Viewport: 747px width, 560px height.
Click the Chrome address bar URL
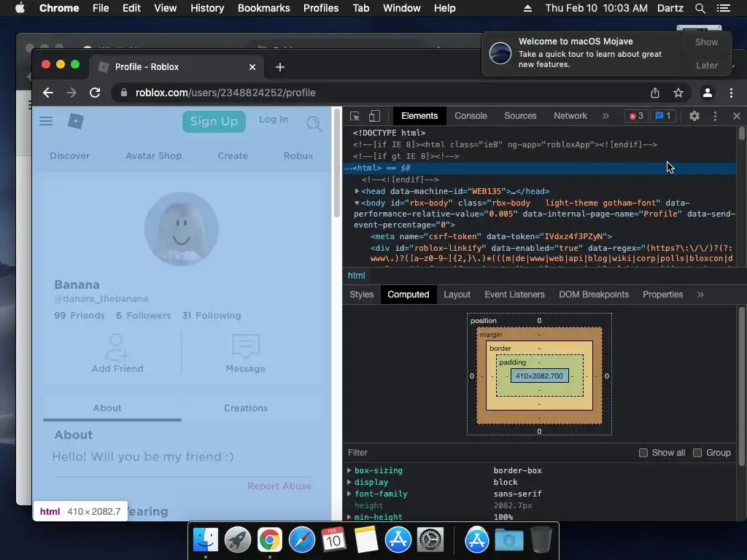pyautogui.click(x=225, y=93)
